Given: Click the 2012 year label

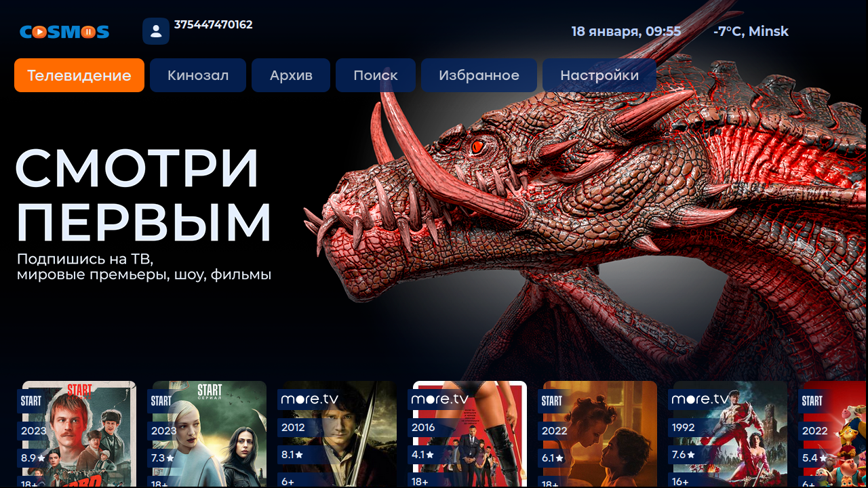Looking at the screenshot, I should 294,428.
